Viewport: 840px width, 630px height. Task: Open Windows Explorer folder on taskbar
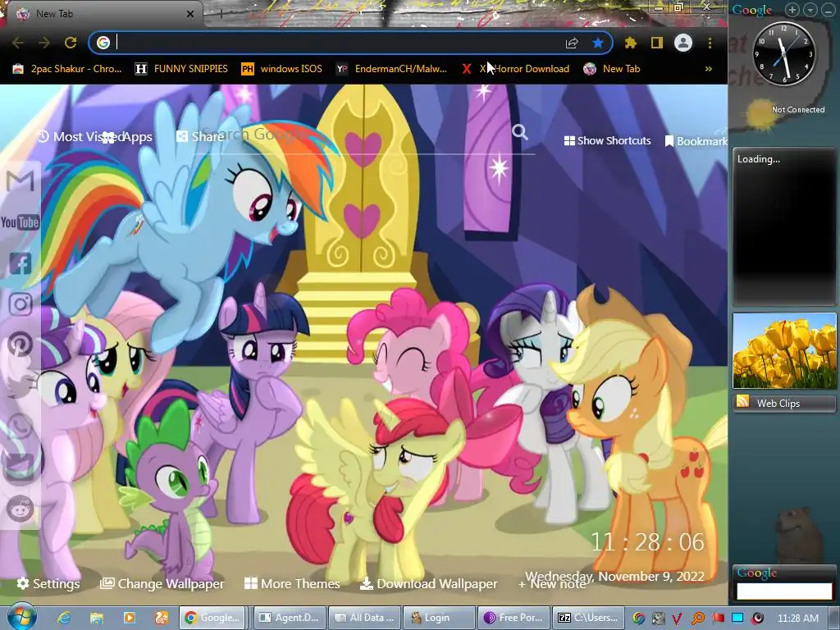pos(97,618)
